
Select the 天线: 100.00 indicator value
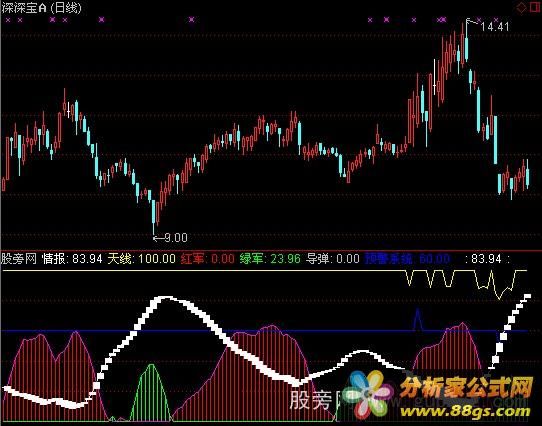tap(141, 259)
